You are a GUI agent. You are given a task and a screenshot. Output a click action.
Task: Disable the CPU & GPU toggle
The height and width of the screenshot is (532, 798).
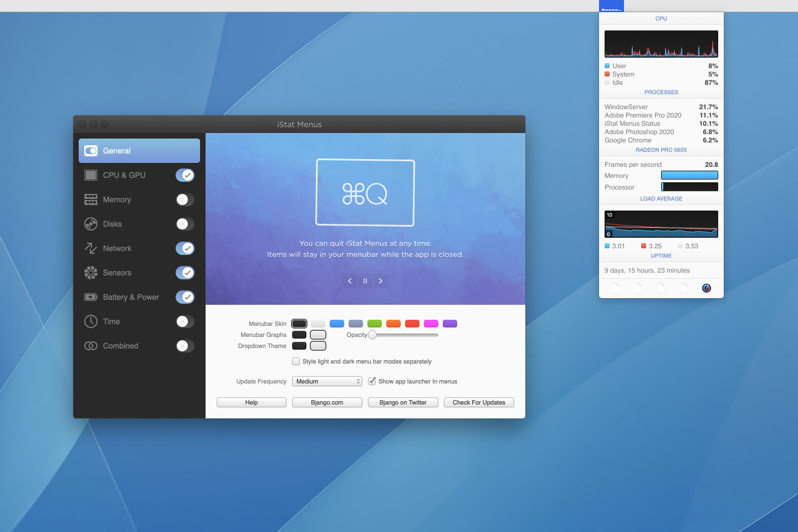click(185, 175)
